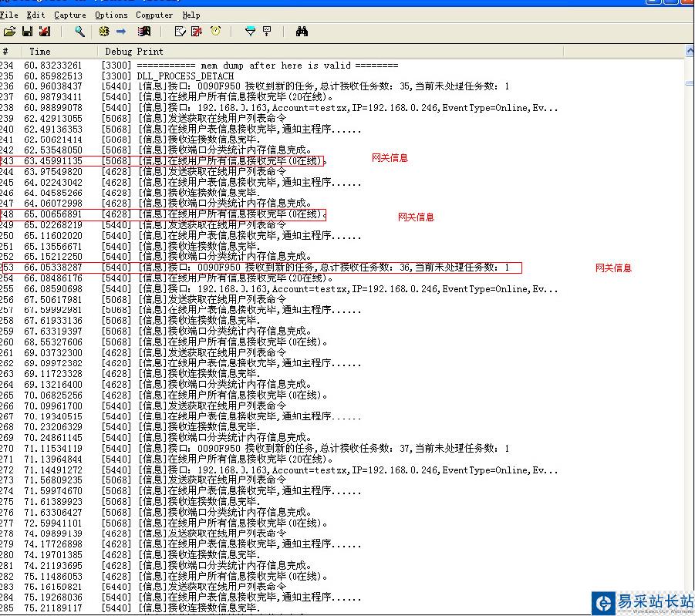Open the File menu
This screenshot has width=695, height=616.
point(9,15)
